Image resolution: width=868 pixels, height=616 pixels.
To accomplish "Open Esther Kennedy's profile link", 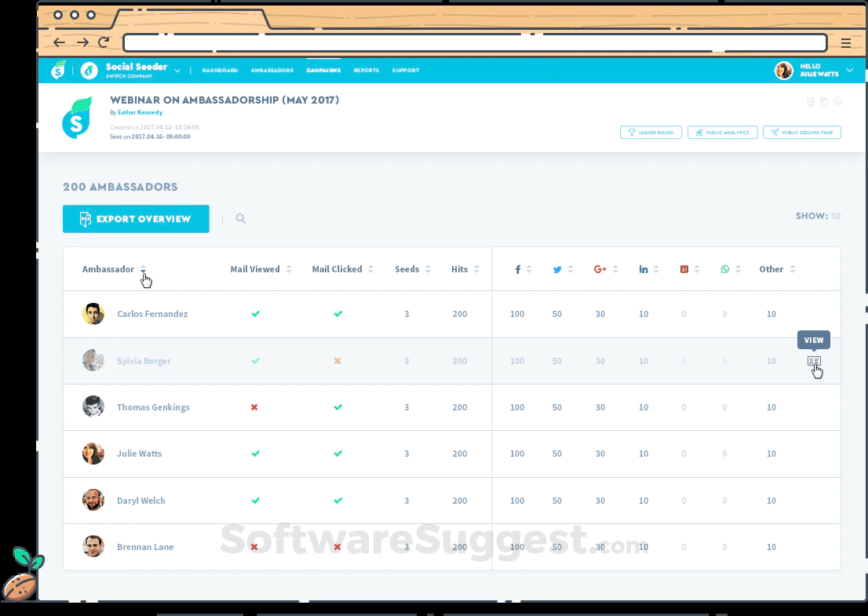I will click(140, 112).
